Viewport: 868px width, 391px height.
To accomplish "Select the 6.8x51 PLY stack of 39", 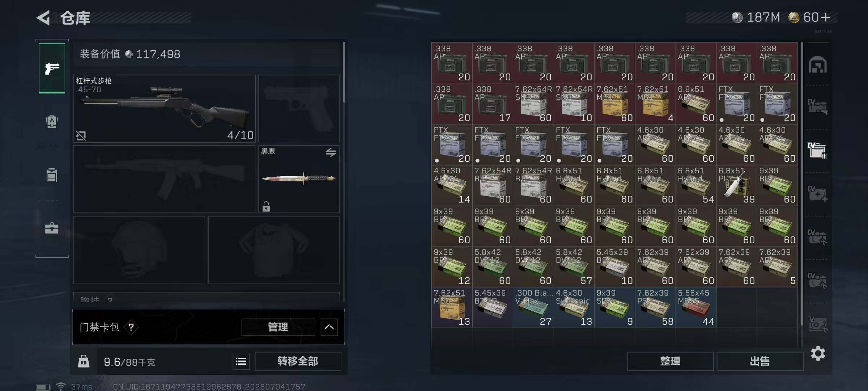I will (x=737, y=185).
